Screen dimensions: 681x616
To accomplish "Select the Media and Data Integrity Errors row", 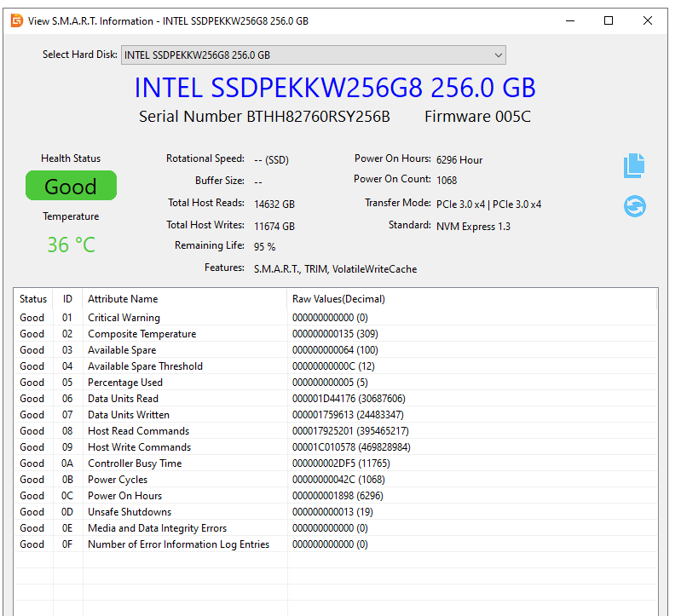I will pos(157,528).
